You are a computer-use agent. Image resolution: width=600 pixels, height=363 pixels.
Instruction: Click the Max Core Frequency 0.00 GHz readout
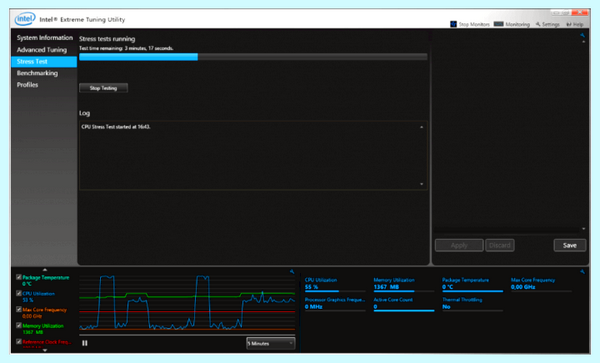(541, 284)
